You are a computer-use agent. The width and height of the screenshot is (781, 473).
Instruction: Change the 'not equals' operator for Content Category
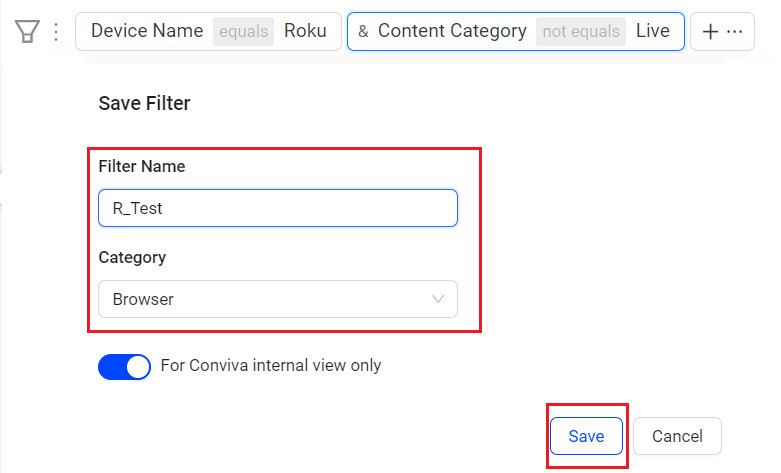point(581,31)
